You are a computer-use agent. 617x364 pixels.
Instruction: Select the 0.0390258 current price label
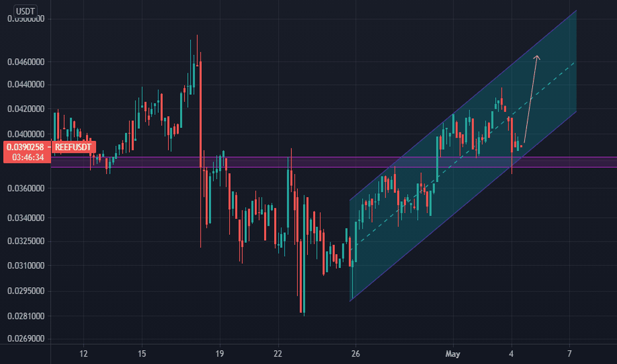[26, 147]
